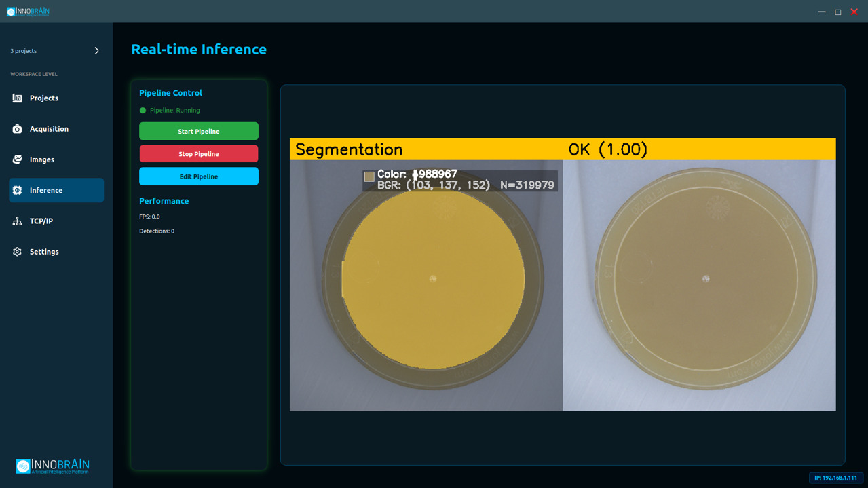Click the Projects bar-chart icon
The width and height of the screenshot is (868, 488).
point(18,98)
